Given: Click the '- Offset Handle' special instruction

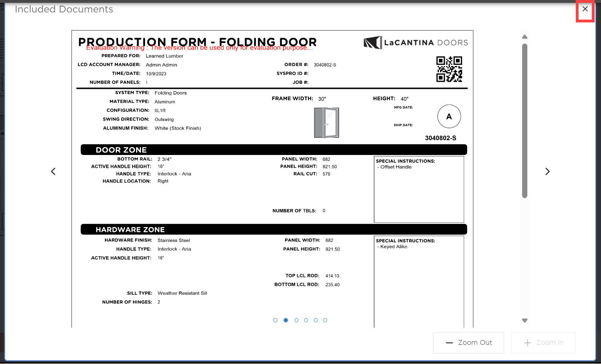Looking at the screenshot, I should click(x=394, y=167).
